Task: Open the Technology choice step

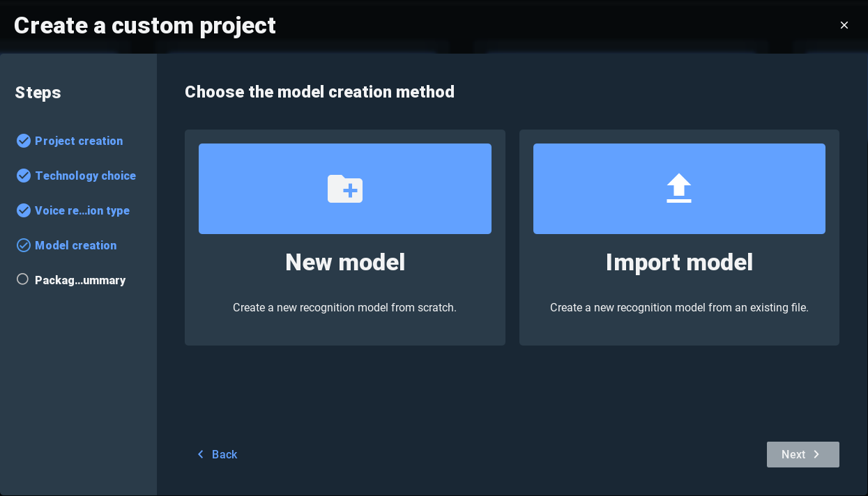Action: click(85, 176)
